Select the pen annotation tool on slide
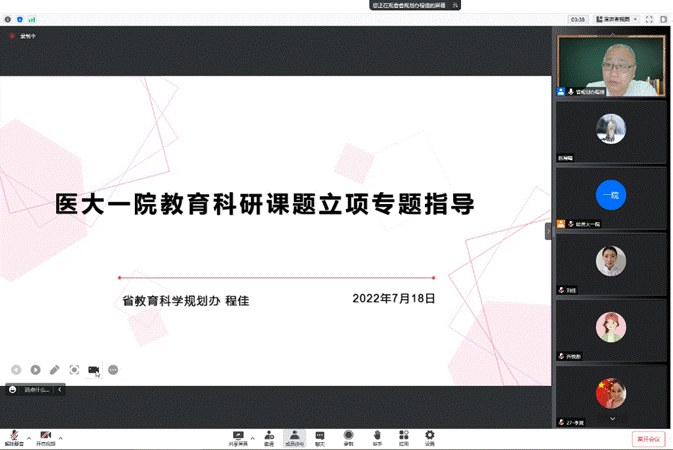 point(55,370)
